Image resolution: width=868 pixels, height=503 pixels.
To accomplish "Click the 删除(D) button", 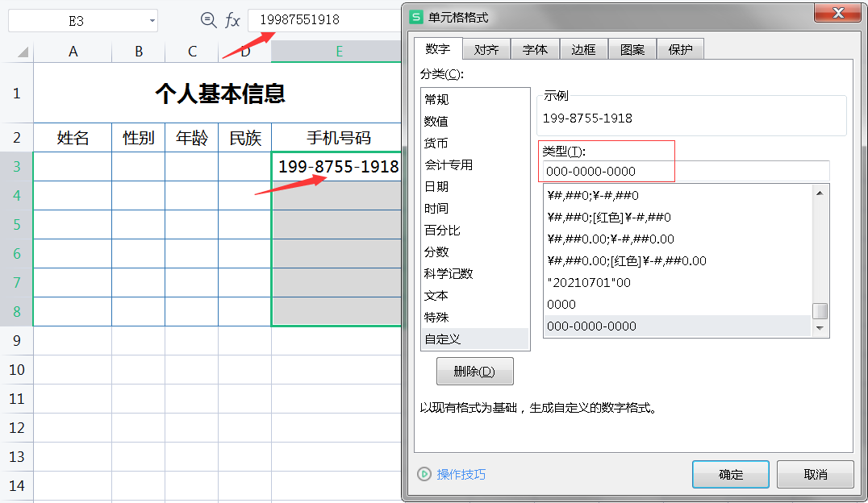I will click(475, 372).
